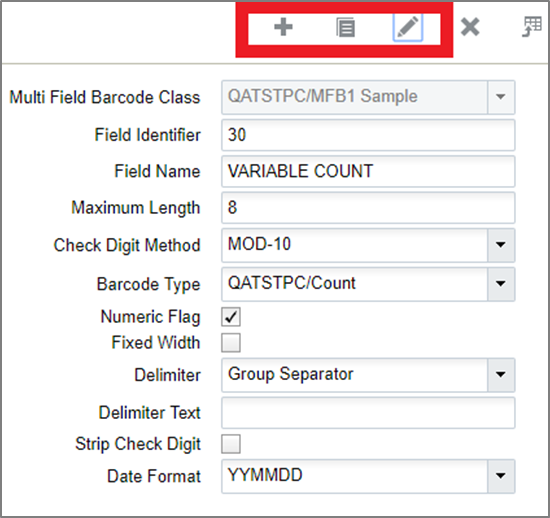Click the Field Name input field

click(368, 171)
